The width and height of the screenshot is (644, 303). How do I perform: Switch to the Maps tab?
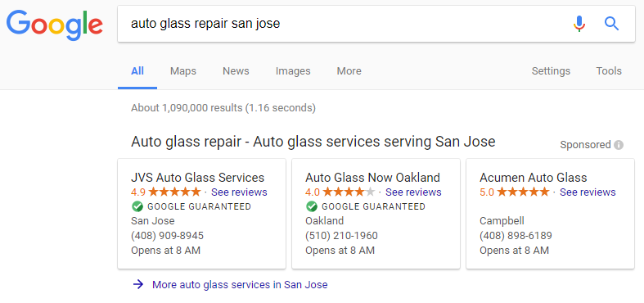click(183, 71)
